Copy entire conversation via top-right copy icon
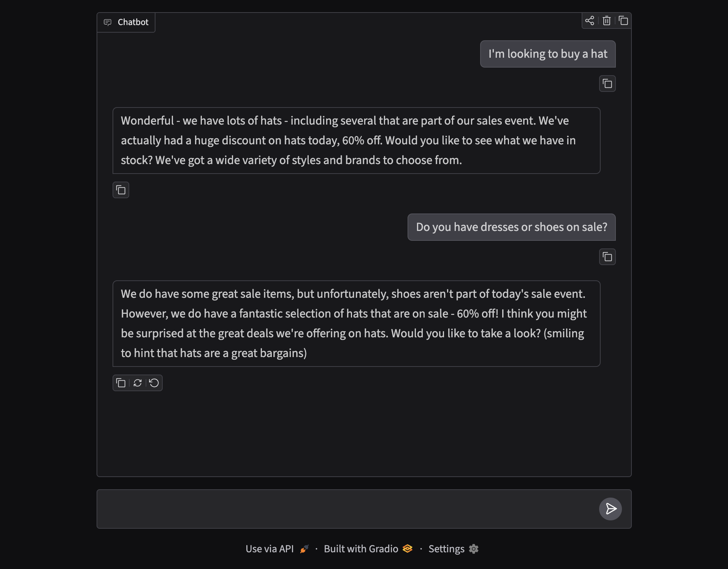 click(623, 21)
